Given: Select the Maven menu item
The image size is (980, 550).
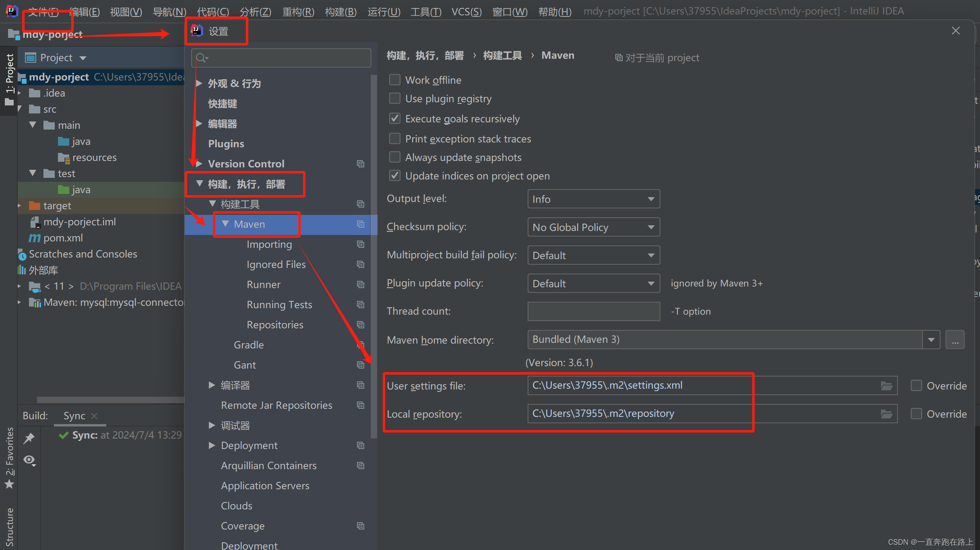Looking at the screenshot, I should [250, 224].
